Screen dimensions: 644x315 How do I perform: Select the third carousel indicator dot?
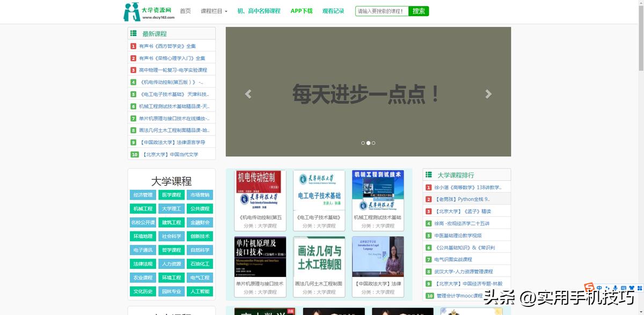click(x=374, y=143)
